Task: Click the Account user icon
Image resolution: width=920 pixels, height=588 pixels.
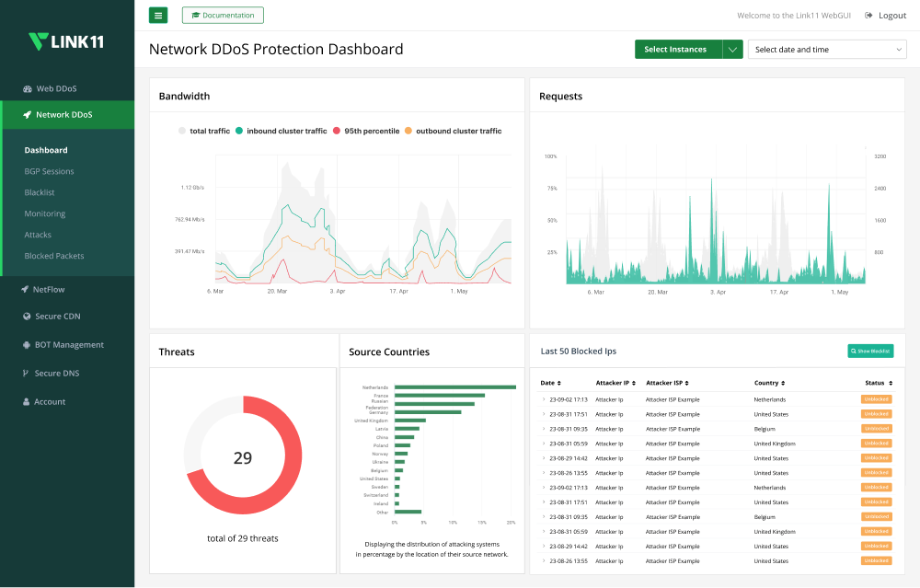Action: [x=26, y=402]
